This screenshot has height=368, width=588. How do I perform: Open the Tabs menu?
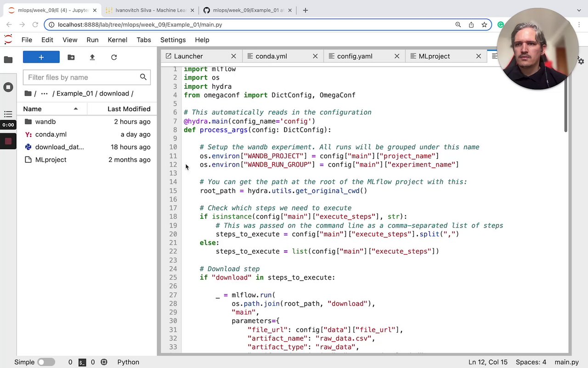pyautogui.click(x=144, y=40)
